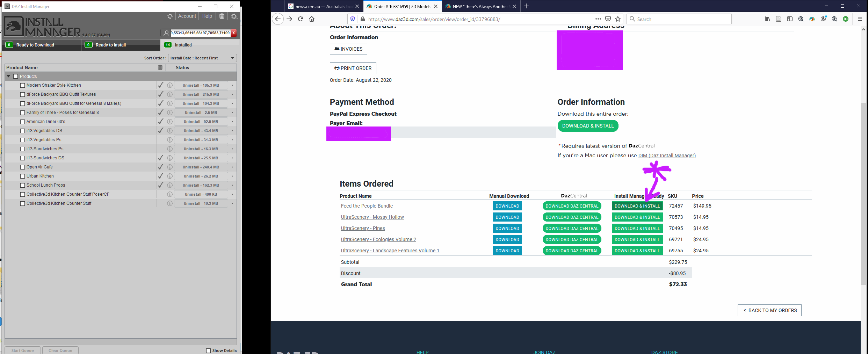Click the Install Manager product filter field
The height and width of the screenshot is (354, 868).
(200, 33)
